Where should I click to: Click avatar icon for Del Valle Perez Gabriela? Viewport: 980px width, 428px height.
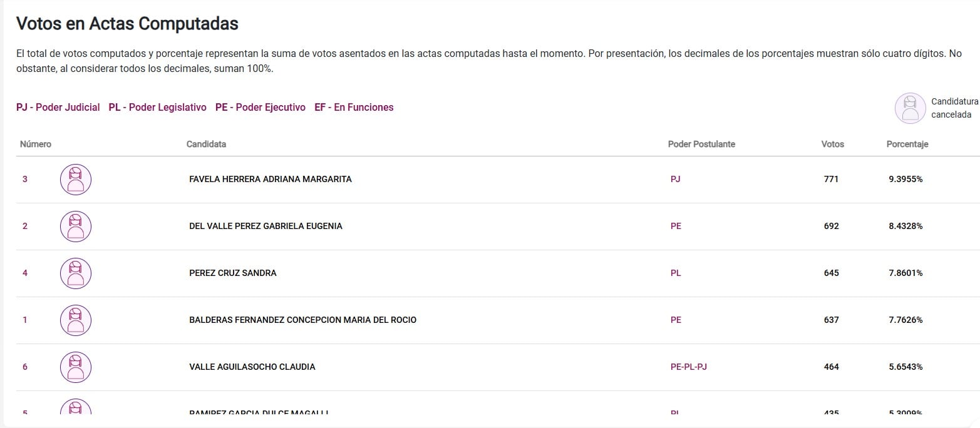tap(76, 227)
